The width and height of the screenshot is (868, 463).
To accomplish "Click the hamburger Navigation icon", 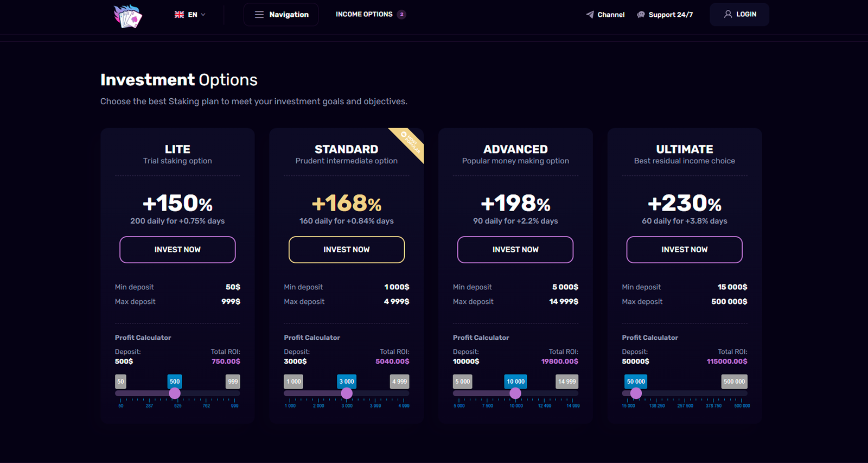I will [x=259, y=15].
